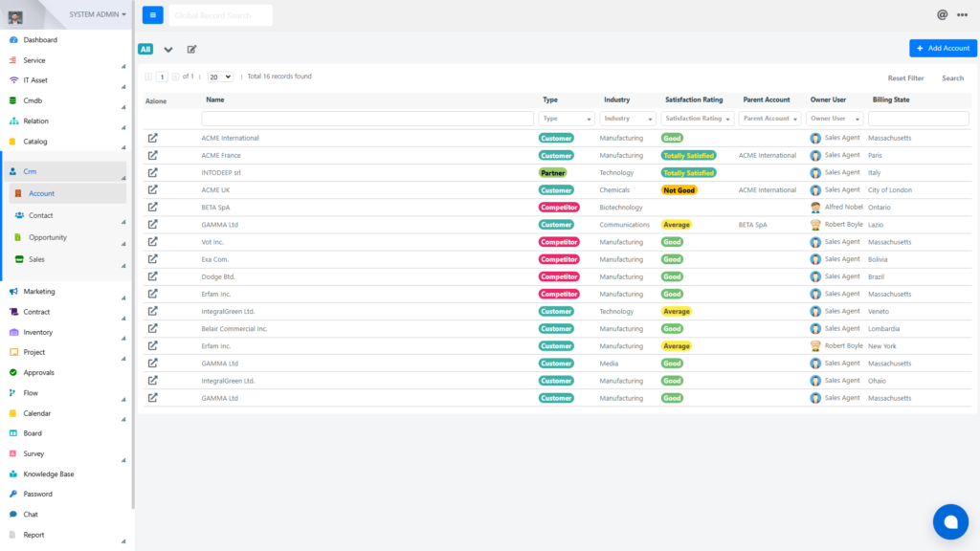Open Exa Com. record edit icon
This screenshot has height=551, width=980.
[152, 259]
